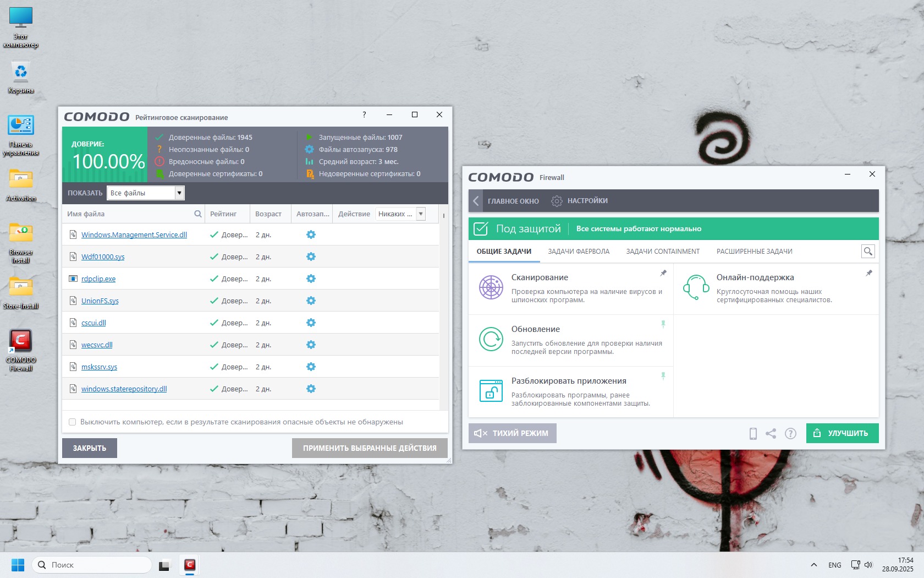Sort by the Рейтинг column header
This screenshot has height=578, width=924.
click(x=227, y=214)
